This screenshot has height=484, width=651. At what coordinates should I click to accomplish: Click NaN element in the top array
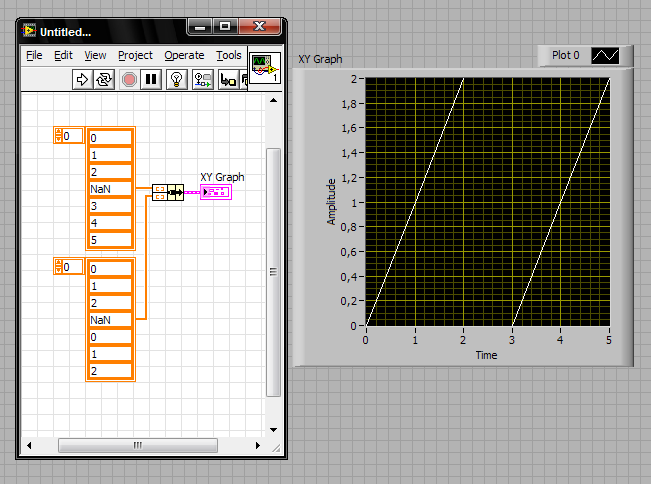click(x=110, y=189)
